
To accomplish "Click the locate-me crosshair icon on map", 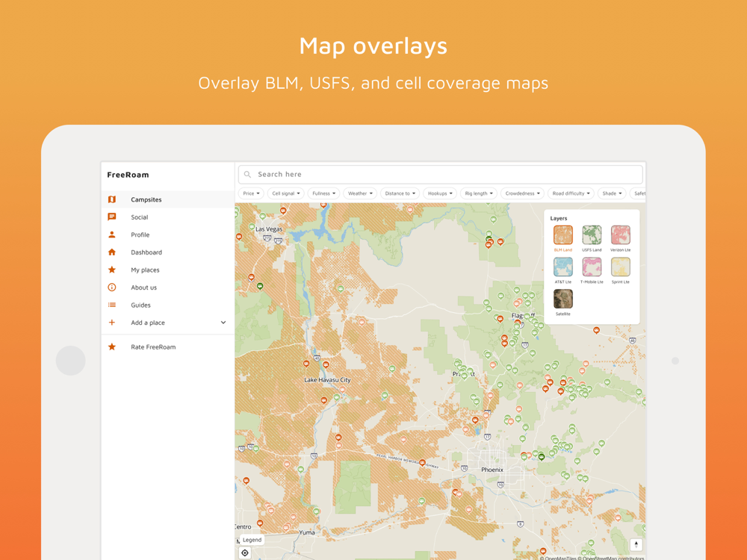I will point(245,553).
